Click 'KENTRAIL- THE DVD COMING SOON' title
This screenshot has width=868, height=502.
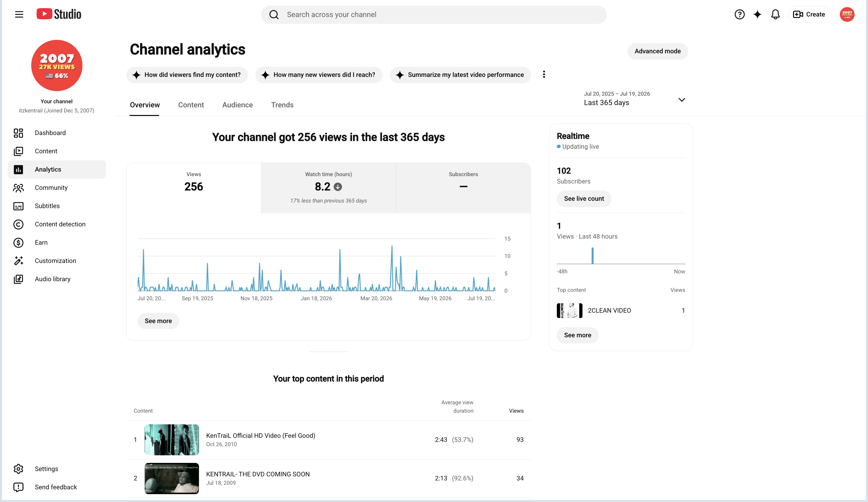coord(258,474)
